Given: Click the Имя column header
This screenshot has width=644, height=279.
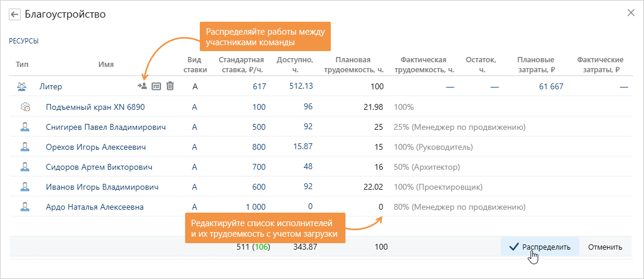Looking at the screenshot, I should 106,65.
